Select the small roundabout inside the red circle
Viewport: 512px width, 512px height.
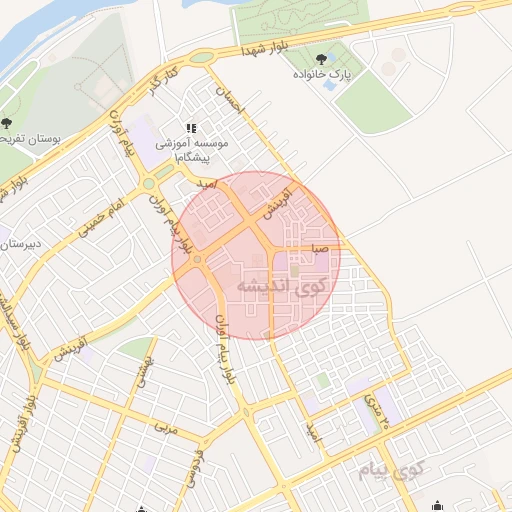point(197,259)
